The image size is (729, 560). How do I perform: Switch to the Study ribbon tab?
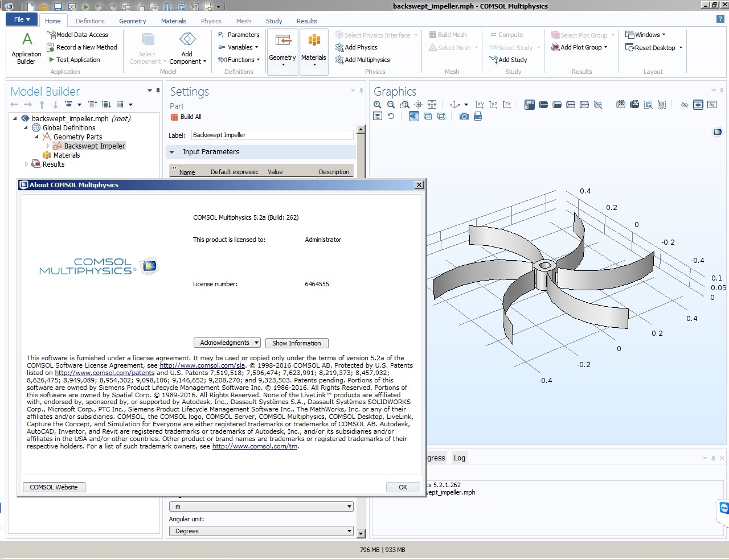click(x=274, y=21)
